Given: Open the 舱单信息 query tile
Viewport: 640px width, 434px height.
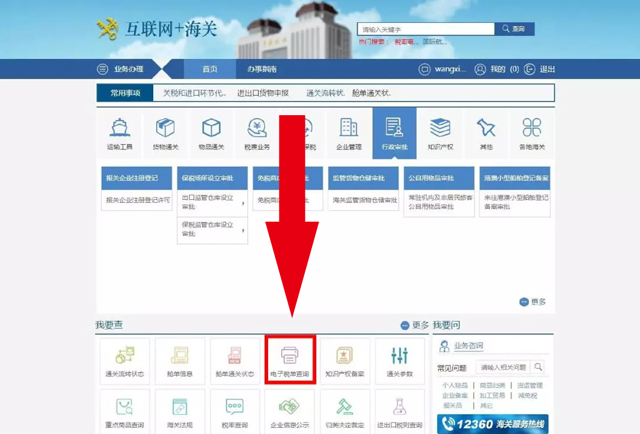Looking at the screenshot, I should 180,361.
